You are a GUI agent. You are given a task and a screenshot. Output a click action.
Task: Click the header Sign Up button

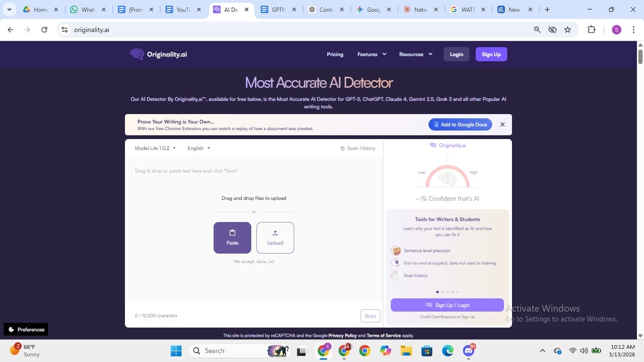point(491,54)
